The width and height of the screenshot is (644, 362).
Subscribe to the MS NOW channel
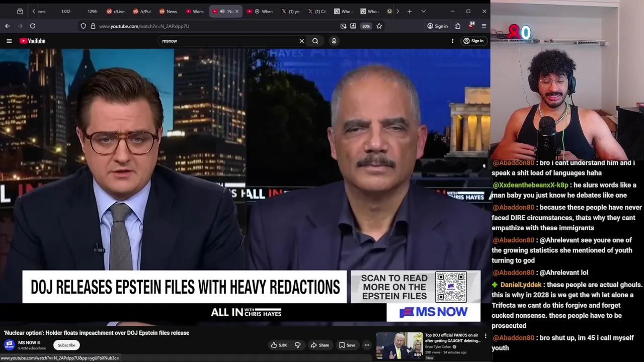point(66,345)
